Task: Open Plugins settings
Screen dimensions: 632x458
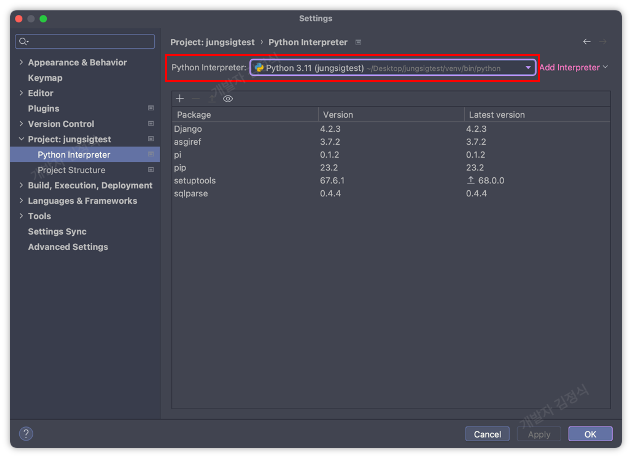Action: tap(44, 108)
